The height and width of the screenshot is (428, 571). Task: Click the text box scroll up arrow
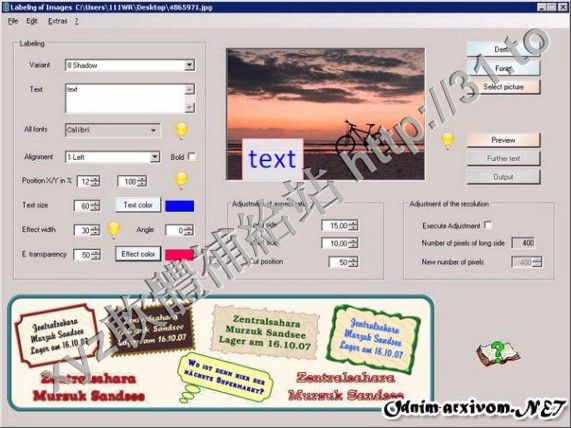189,89
